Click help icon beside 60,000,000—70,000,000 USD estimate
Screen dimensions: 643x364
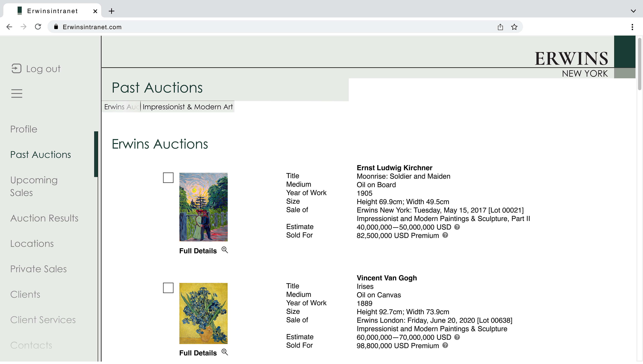click(x=457, y=337)
